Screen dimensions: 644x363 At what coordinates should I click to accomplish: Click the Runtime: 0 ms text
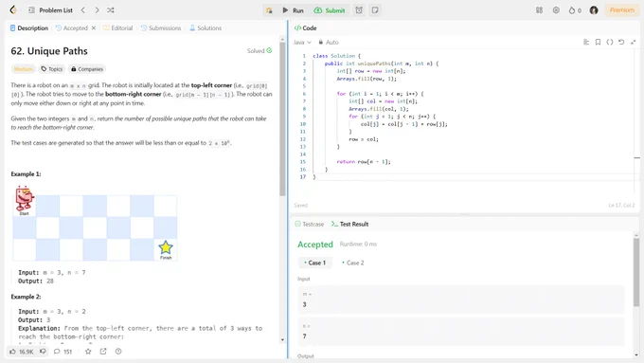tap(358, 245)
